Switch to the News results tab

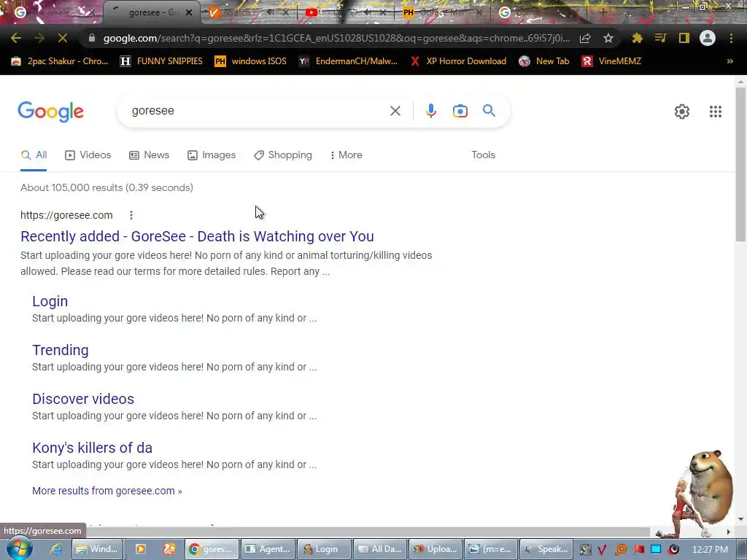pyautogui.click(x=149, y=155)
